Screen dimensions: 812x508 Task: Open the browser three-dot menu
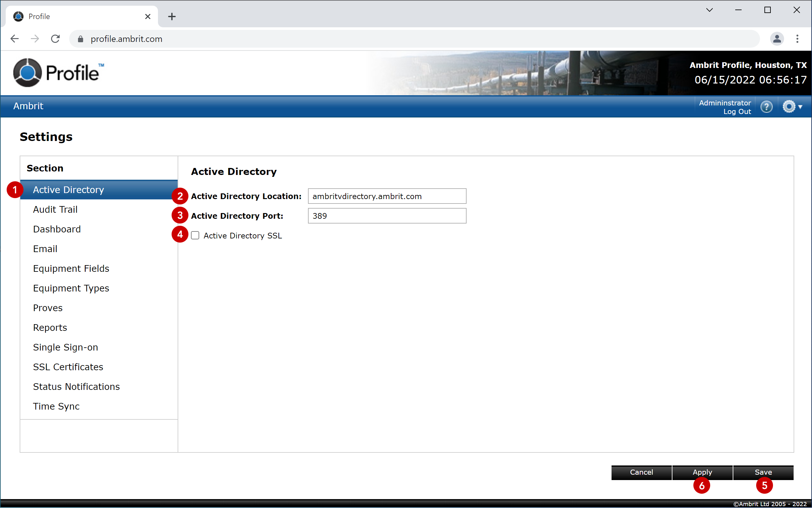click(797, 39)
